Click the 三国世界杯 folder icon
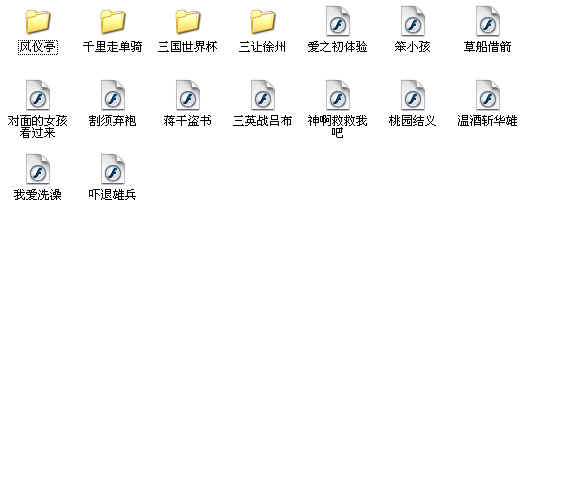Image resolution: width=582 pixels, height=481 pixels. tap(187, 22)
